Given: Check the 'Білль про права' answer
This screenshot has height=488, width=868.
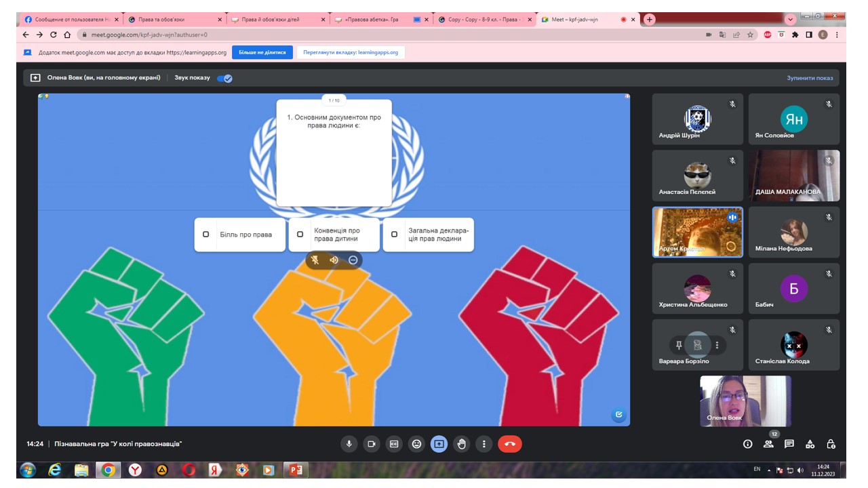Looking at the screenshot, I should pyautogui.click(x=206, y=235).
